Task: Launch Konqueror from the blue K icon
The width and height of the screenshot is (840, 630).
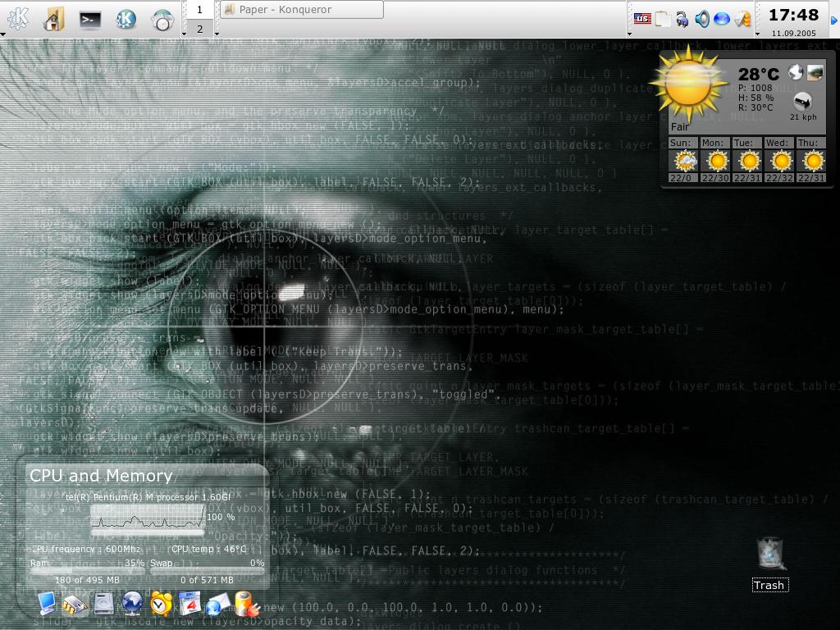Action: click(x=126, y=20)
